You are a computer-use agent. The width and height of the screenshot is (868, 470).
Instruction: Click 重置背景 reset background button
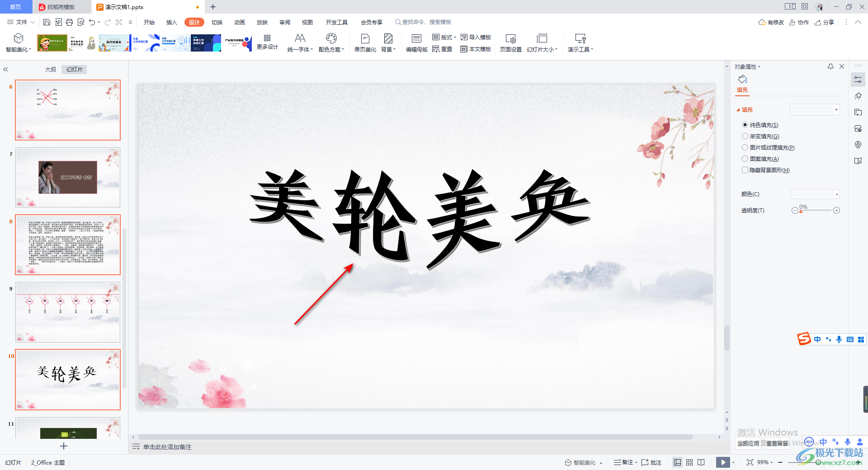(777, 443)
